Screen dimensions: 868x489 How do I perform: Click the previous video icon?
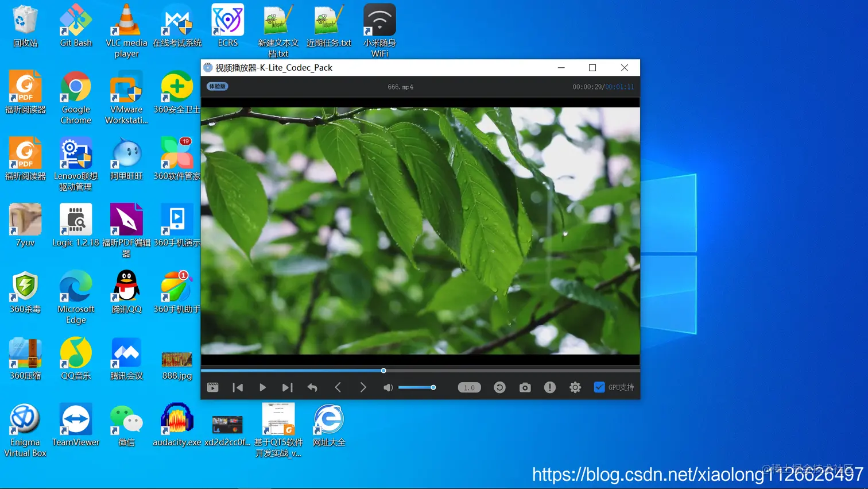(238, 387)
